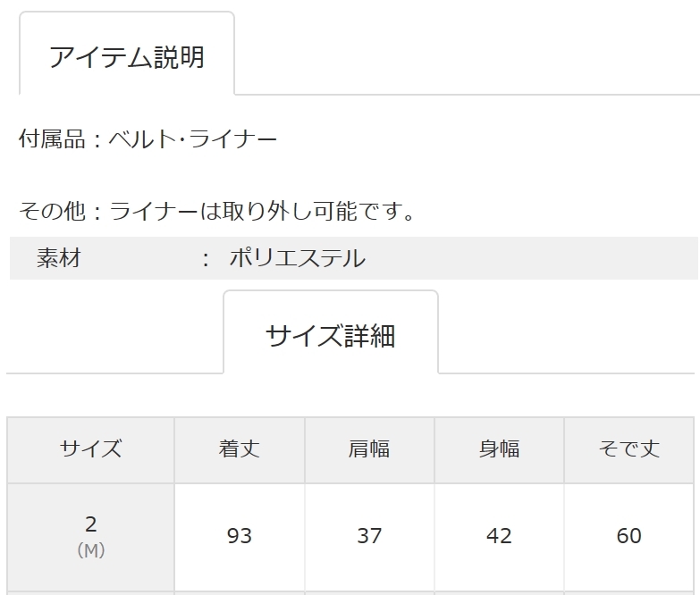Click the colon separator in the 素材 row
The height and width of the screenshot is (595, 700).
[207, 259]
